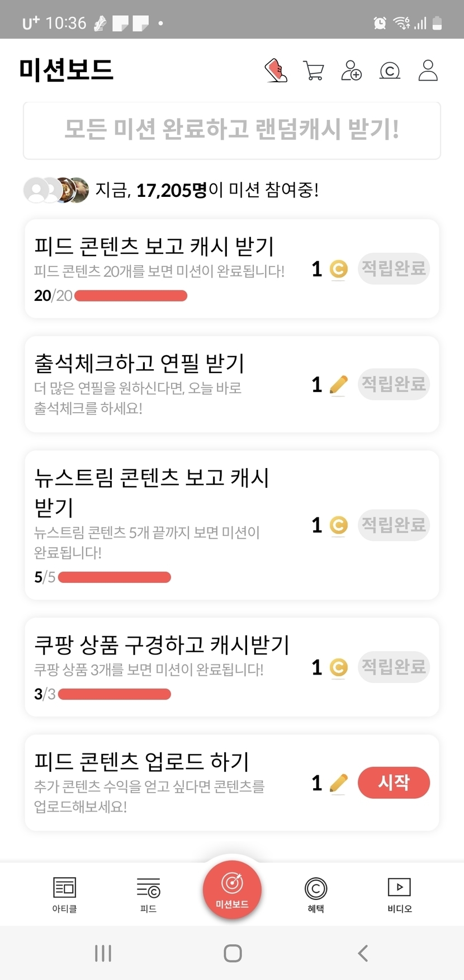Tap the invite friend icon
Screen dimensions: 464x980
[x=351, y=71]
